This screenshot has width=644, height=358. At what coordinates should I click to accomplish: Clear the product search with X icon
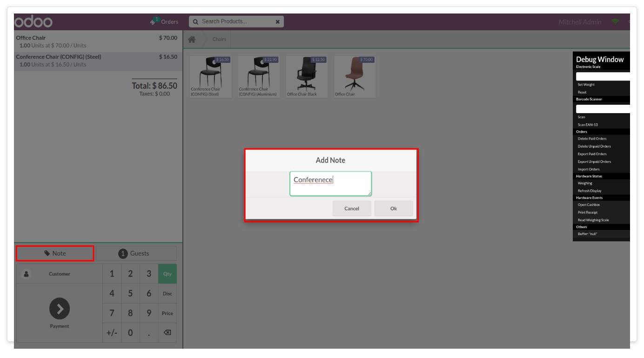278,21
